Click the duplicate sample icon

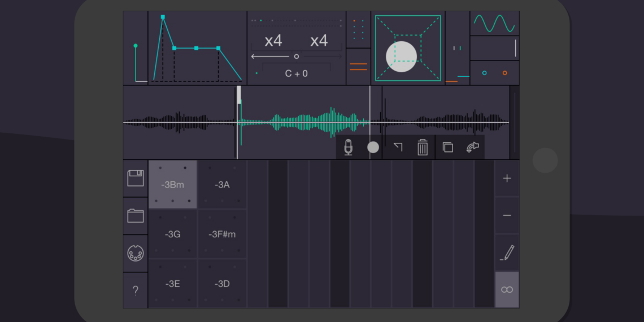coord(447,147)
